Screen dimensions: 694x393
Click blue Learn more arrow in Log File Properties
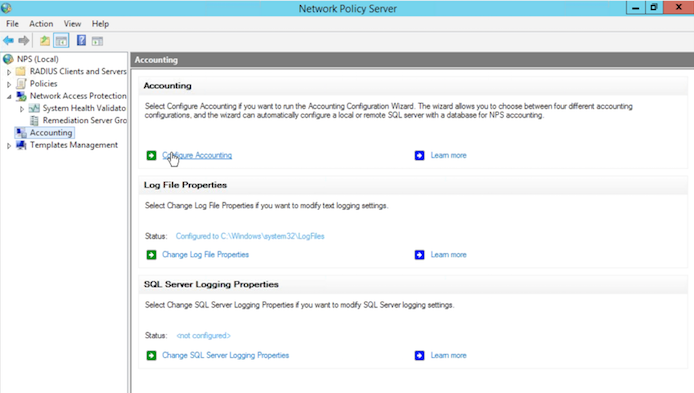[x=419, y=255]
